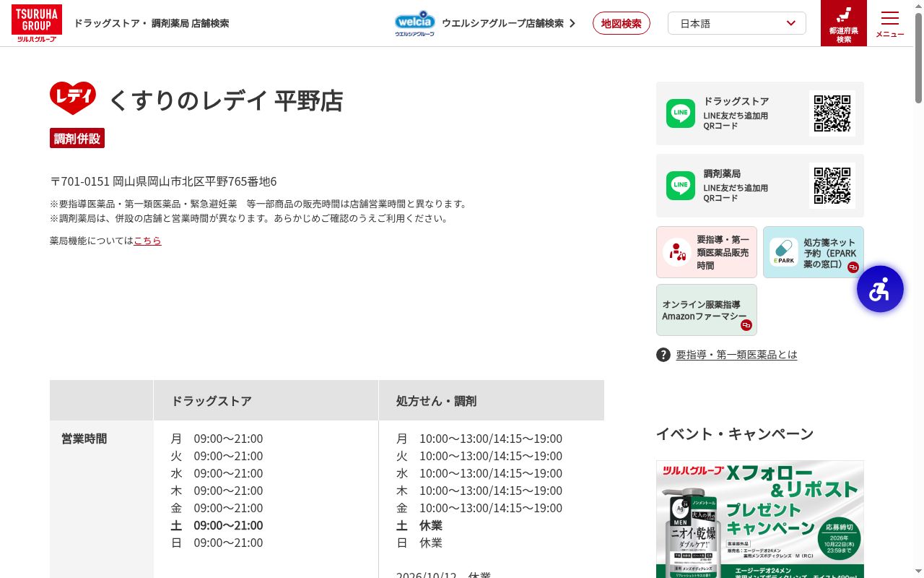Open 処方箋ネット予約 EPARK button

click(x=814, y=252)
